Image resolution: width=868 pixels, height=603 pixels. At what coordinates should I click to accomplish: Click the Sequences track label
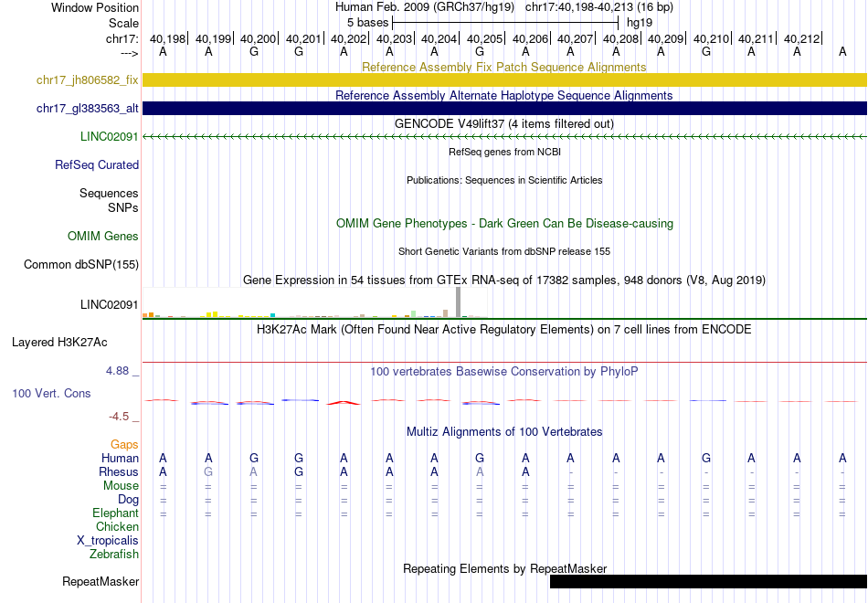(x=109, y=193)
